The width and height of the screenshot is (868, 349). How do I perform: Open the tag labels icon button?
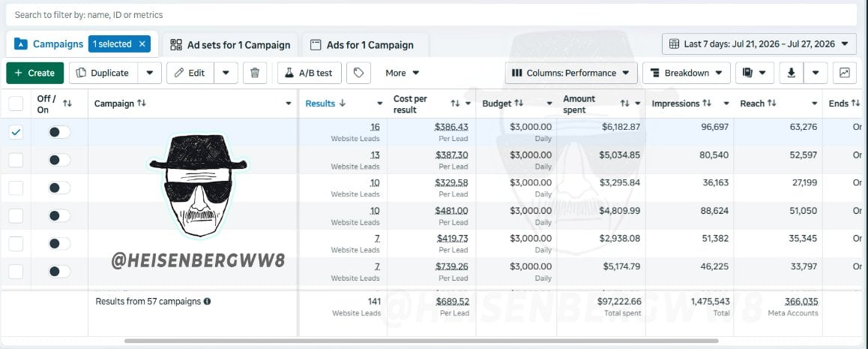358,73
